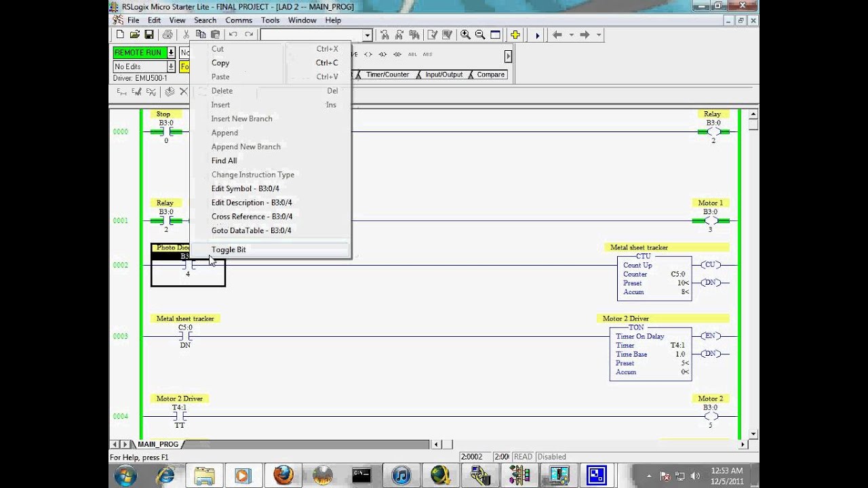Click the horizontal scrollbar right arrow
The width and height of the screenshot is (868, 488).
tap(743, 445)
